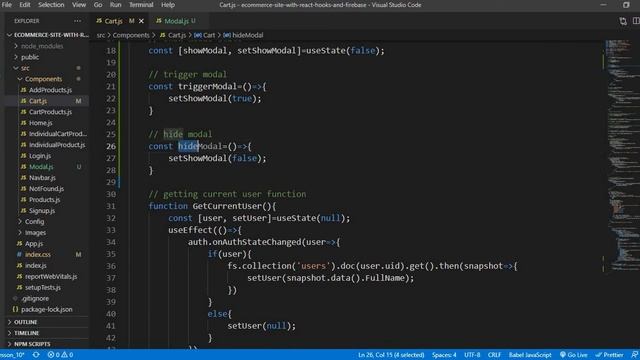The height and width of the screenshot is (360, 640).
Task: Open the File menu
Action: (7, 5)
